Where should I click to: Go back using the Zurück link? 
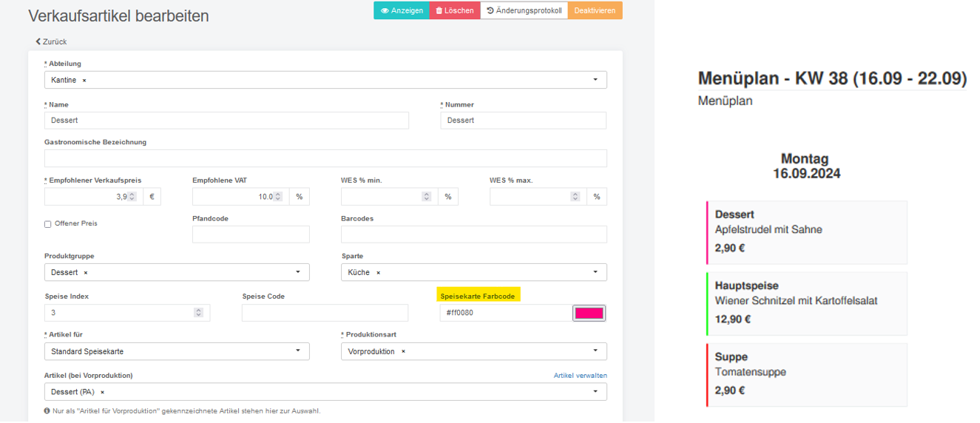point(51,41)
